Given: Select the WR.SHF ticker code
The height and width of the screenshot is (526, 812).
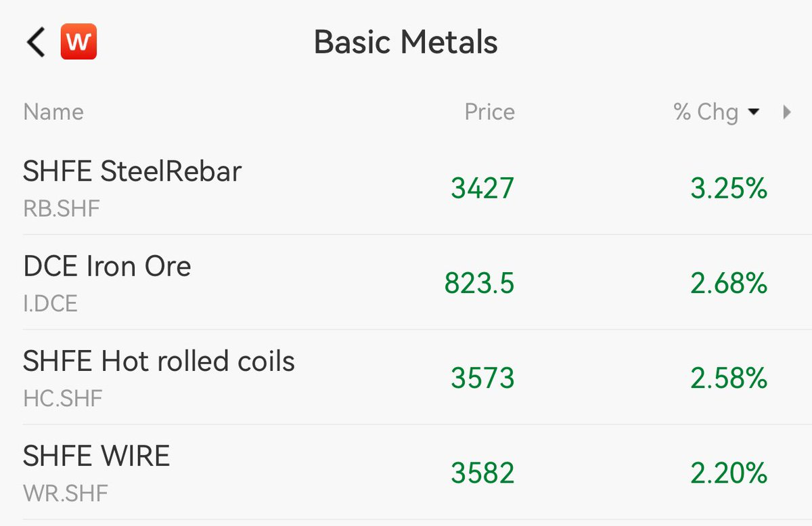Looking at the screenshot, I should tap(66, 493).
